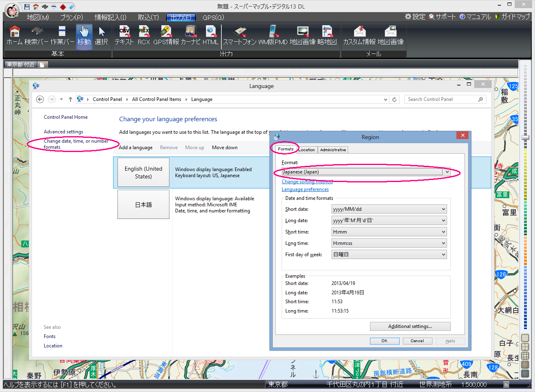The image size is (535, 392).
Task: Open Additional settings... in Region
Action: 410,326
